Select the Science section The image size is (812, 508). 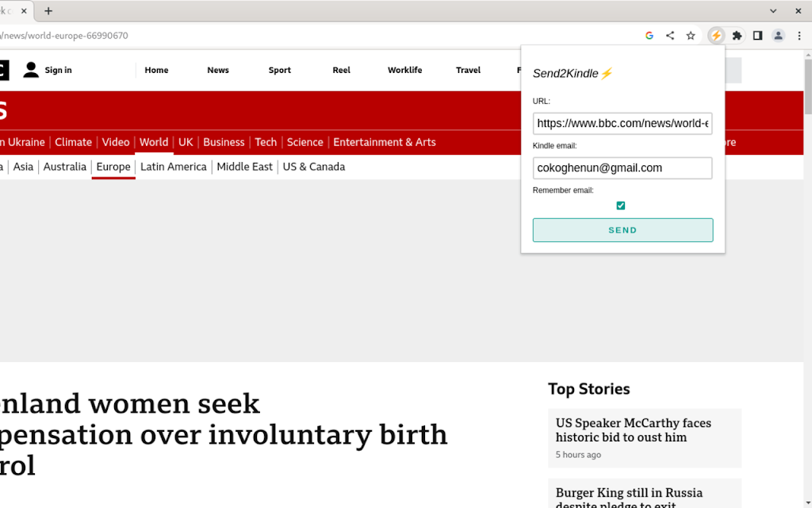coord(305,142)
